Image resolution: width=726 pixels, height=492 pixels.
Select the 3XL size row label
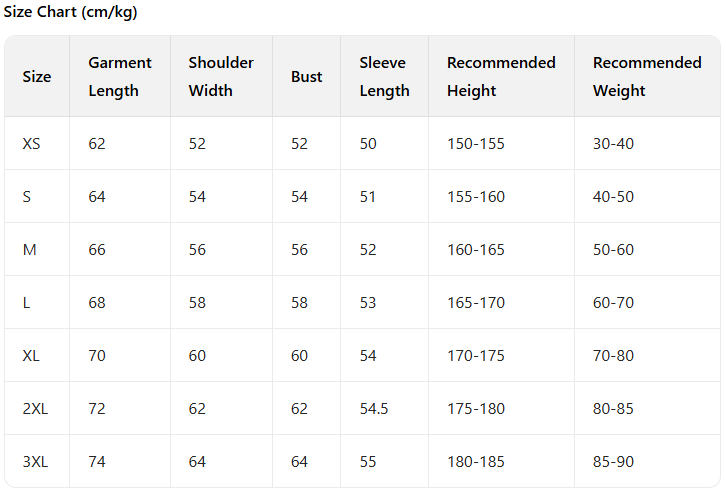pos(35,462)
